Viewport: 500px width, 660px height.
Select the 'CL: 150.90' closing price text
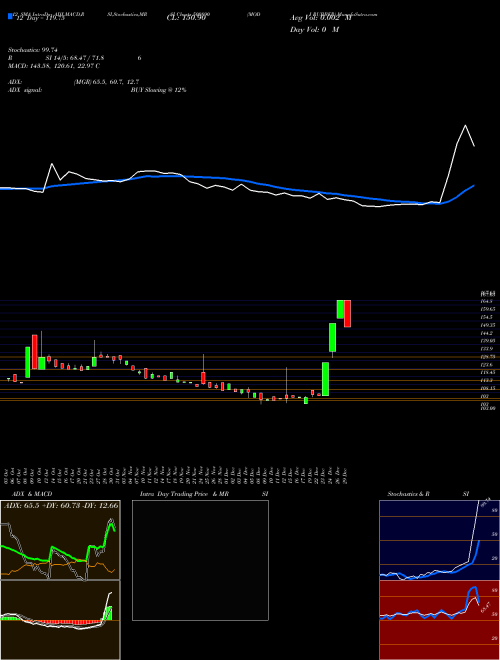(x=186, y=18)
